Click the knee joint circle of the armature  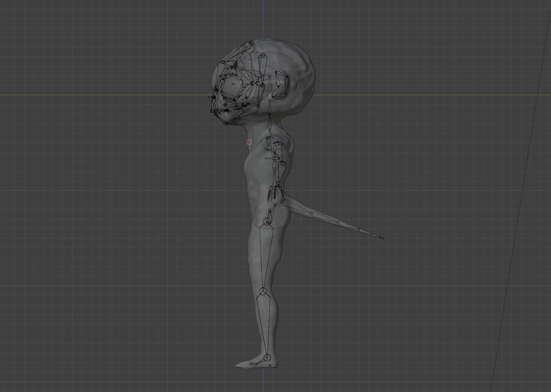pos(263,291)
